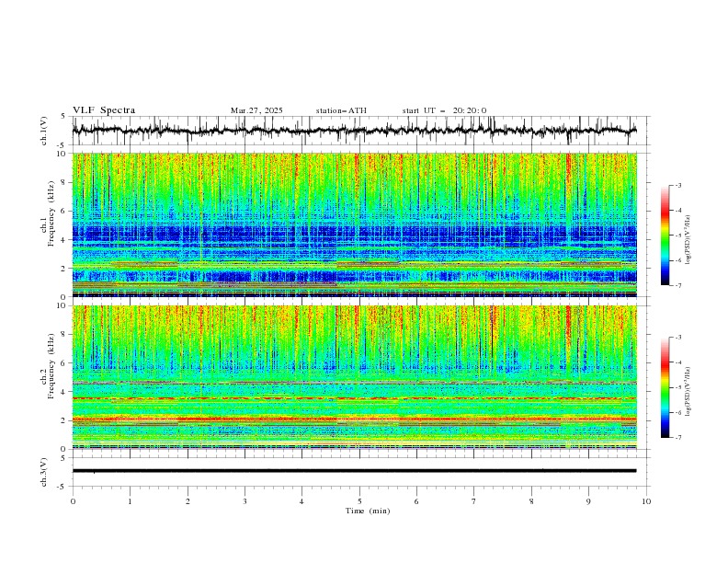Viewport: 728px width, 563px height.
Task: Click the "station=ATH" header label
Action: pyautogui.click(x=341, y=110)
